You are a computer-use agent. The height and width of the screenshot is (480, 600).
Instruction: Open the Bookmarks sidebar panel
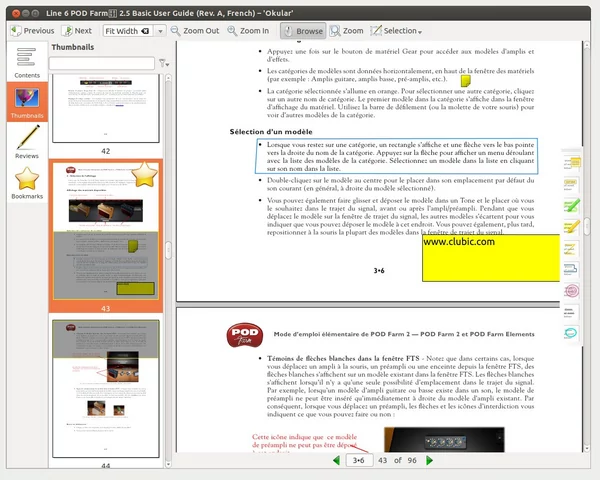pyautogui.click(x=27, y=183)
